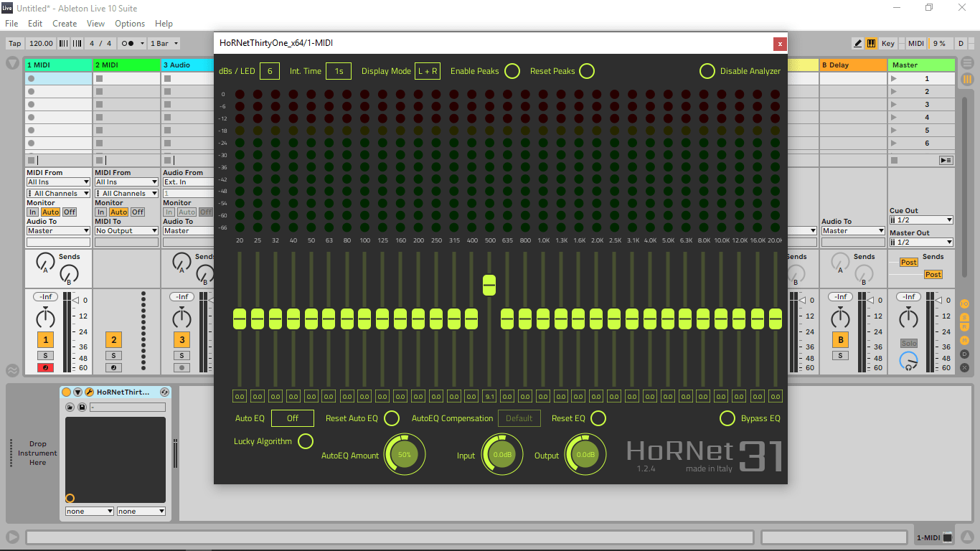Toggle Bypass EQ option
The width and height of the screenshot is (980, 551).
tap(727, 418)
